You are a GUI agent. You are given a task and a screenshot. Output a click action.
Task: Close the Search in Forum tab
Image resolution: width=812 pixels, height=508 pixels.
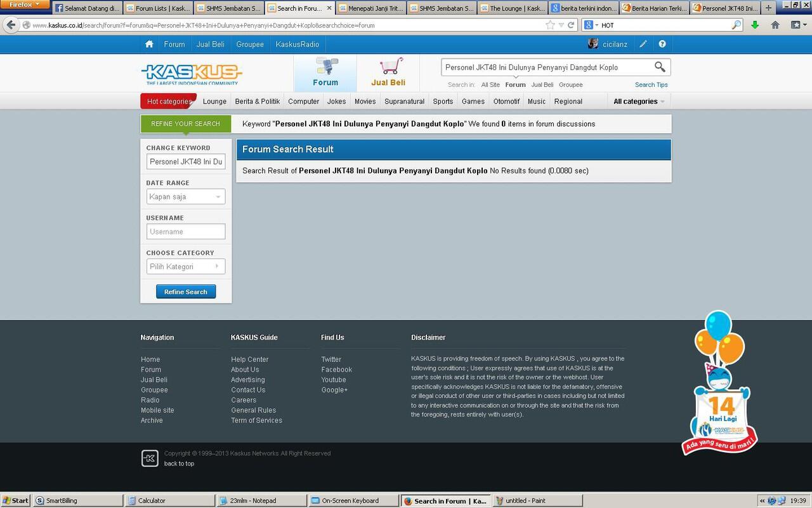click(329, 8)
